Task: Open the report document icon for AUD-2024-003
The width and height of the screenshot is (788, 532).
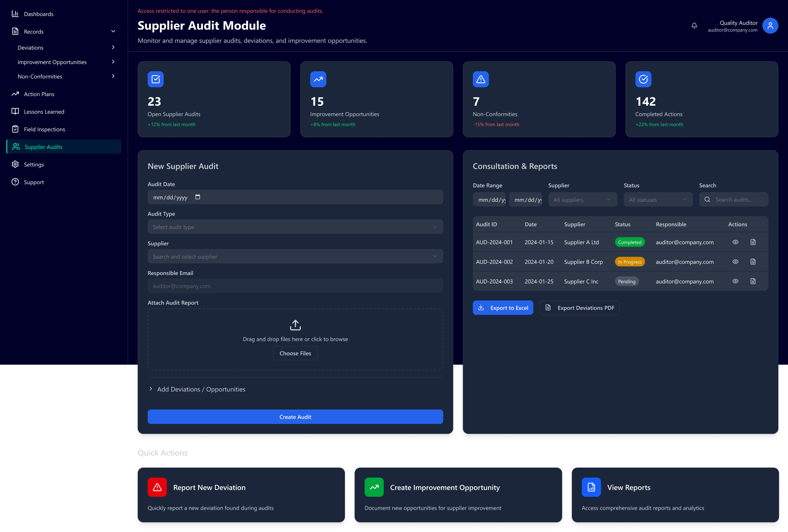Action: [x=753, y=281]
